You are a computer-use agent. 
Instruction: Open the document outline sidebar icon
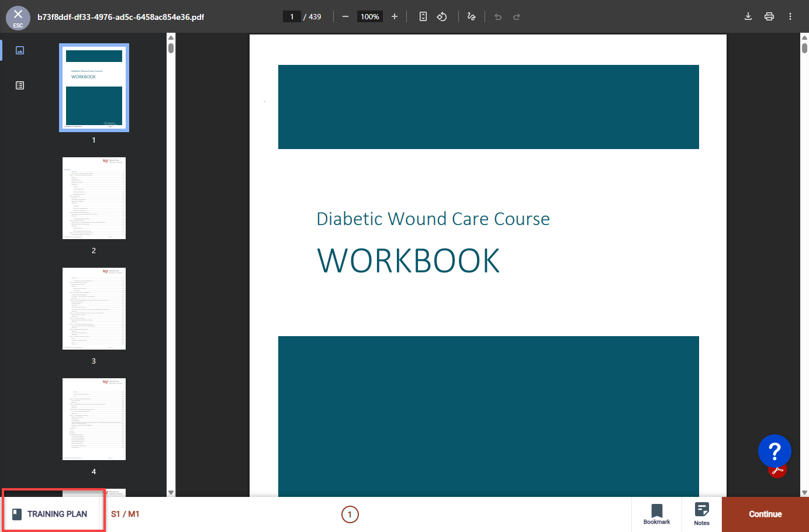[x=20, y=85]
